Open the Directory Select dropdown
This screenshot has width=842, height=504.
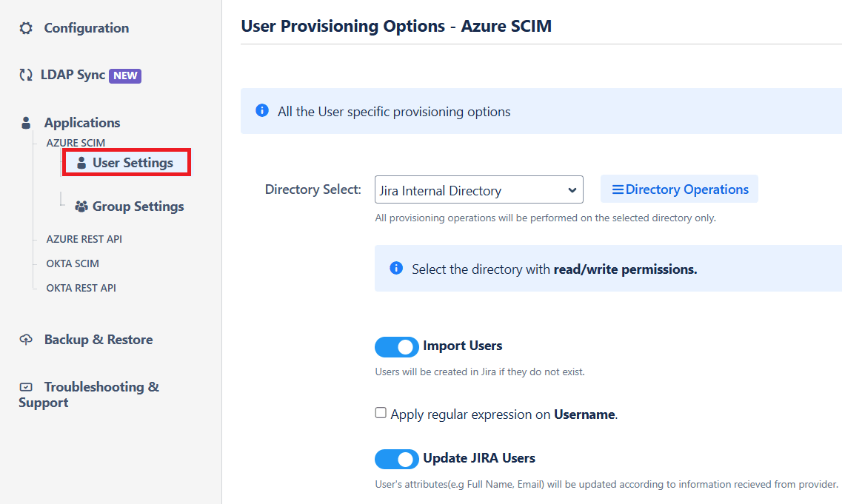point(479,189)
